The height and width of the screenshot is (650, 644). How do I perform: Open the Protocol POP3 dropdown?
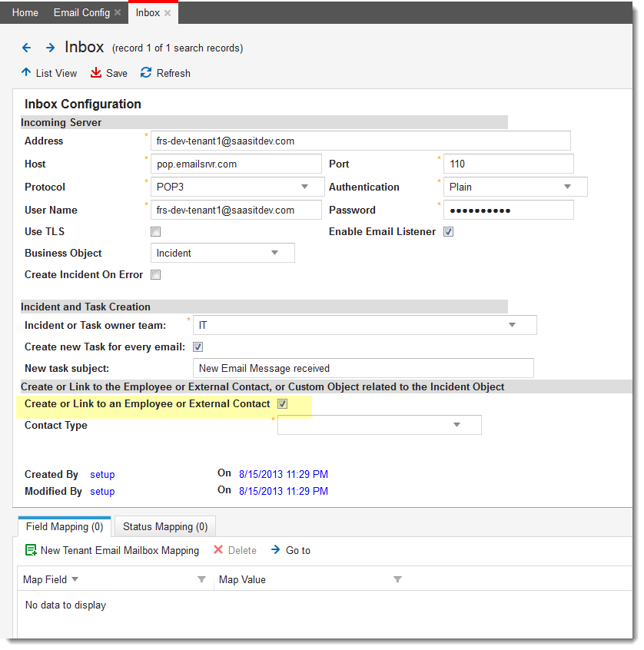(305, 187)
